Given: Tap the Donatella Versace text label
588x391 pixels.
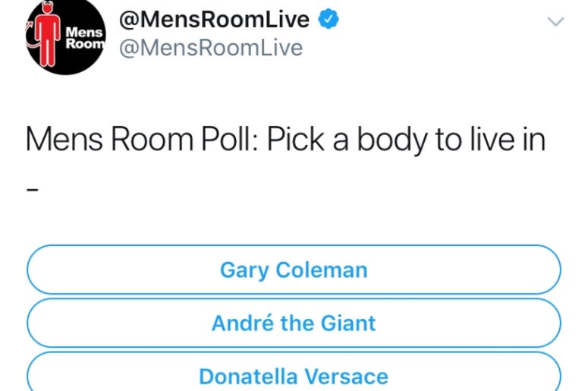Looking at the screenshot, I should point(294,377).
